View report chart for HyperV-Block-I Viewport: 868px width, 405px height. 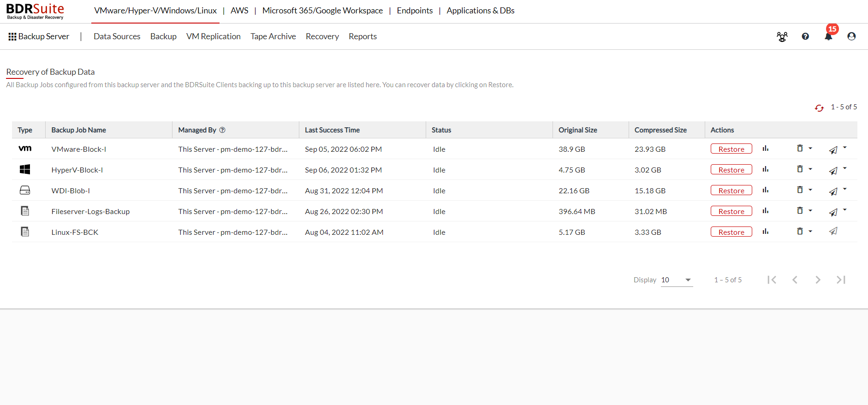click(766, 169)
